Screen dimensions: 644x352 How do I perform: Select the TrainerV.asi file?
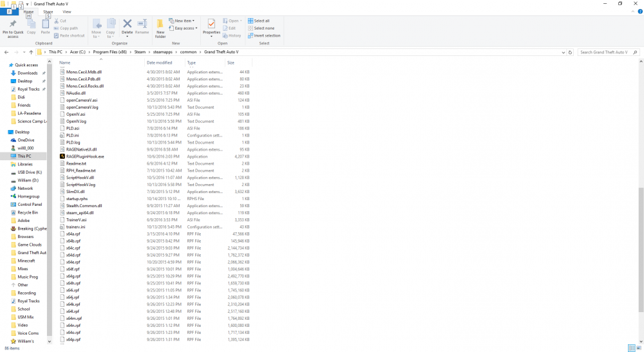(77, 220)
